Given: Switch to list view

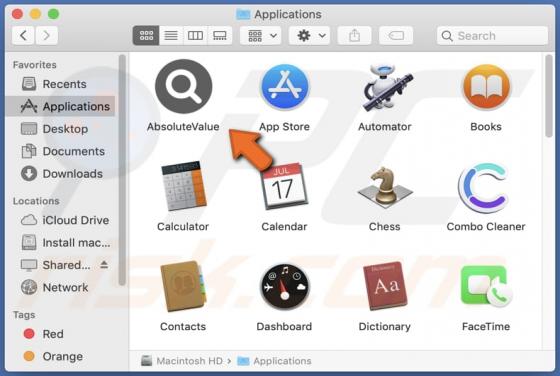Looking at the screenshot, I should point(171,35).
